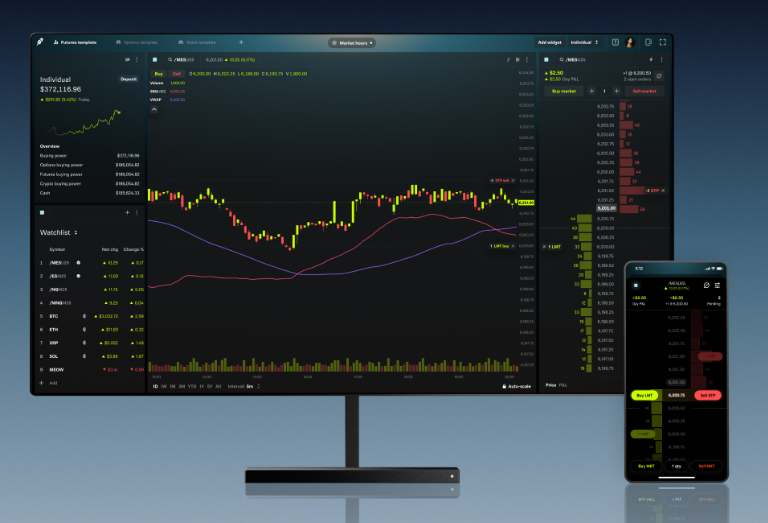Select the ETH row in the watchlist
Screen dimensions: 768x523
tap(91, 330)
